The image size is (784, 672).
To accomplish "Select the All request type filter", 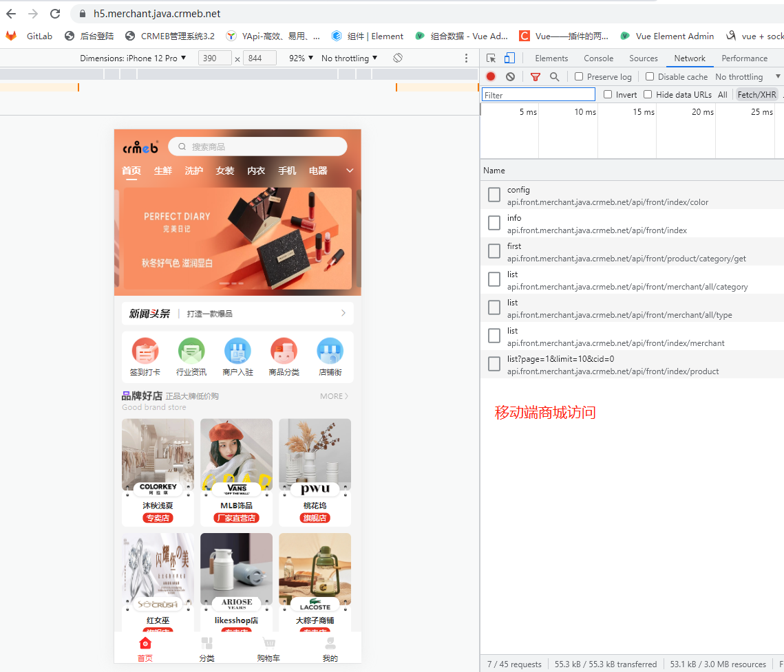I will [723, 94].
